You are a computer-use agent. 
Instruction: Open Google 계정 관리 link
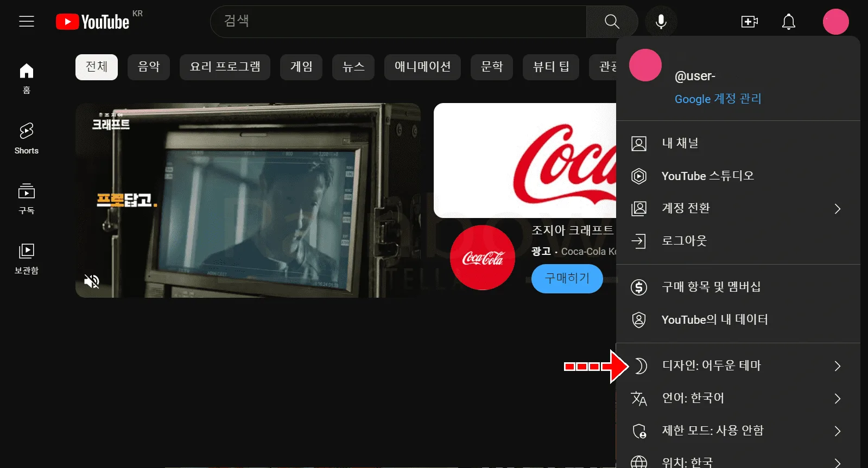pyautogui.click(x=718, y=99)
